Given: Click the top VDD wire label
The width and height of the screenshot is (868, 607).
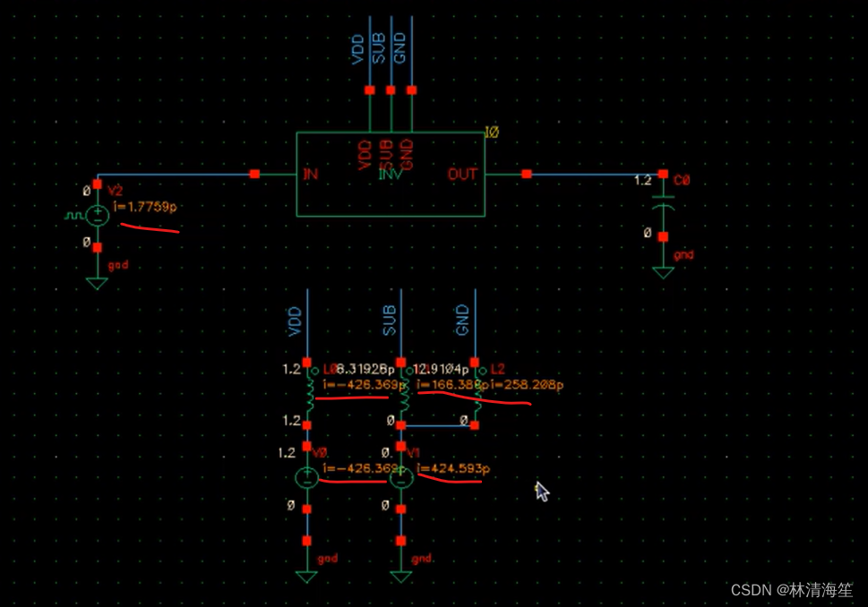Looking at the screenshot, I should click(x=357, y=49).
